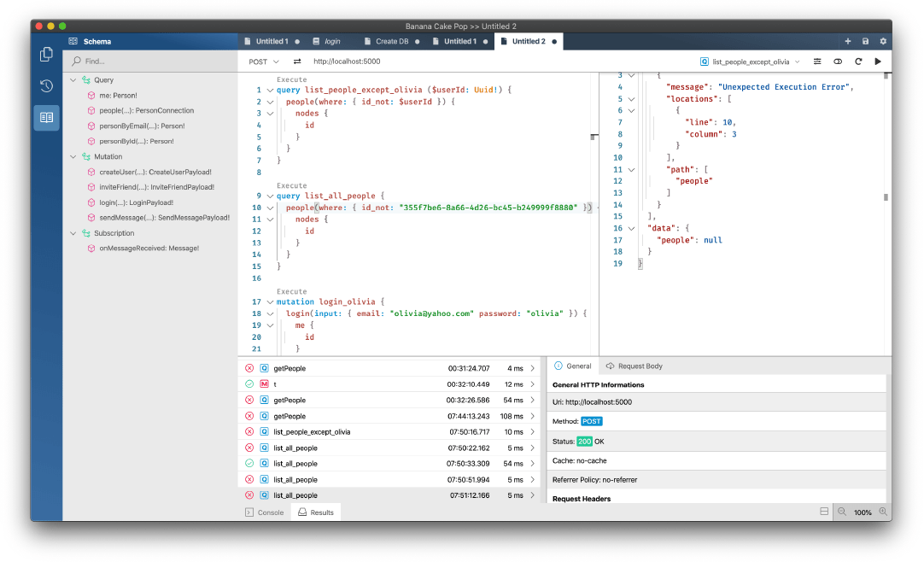The height and width of the screenshot is (562, 924).
Task: Open the General tab
Action: coord(573,366)
